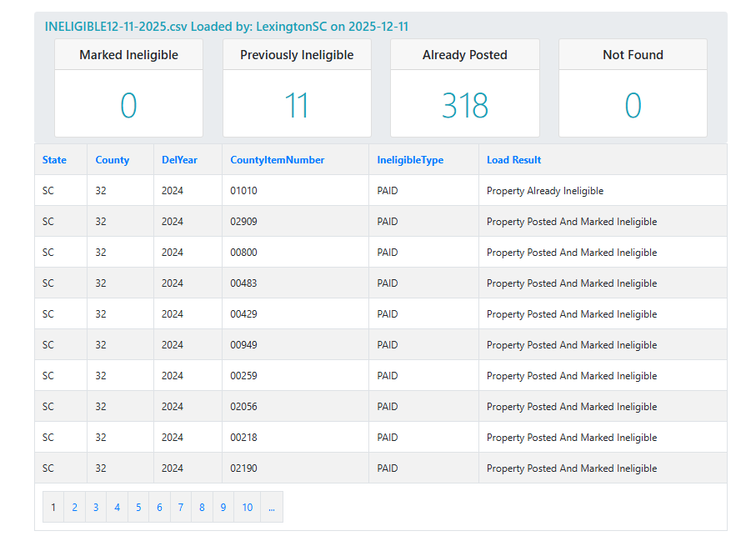Go to results page 8
Viewport: 756px width, 546px height.
[202, 507]
